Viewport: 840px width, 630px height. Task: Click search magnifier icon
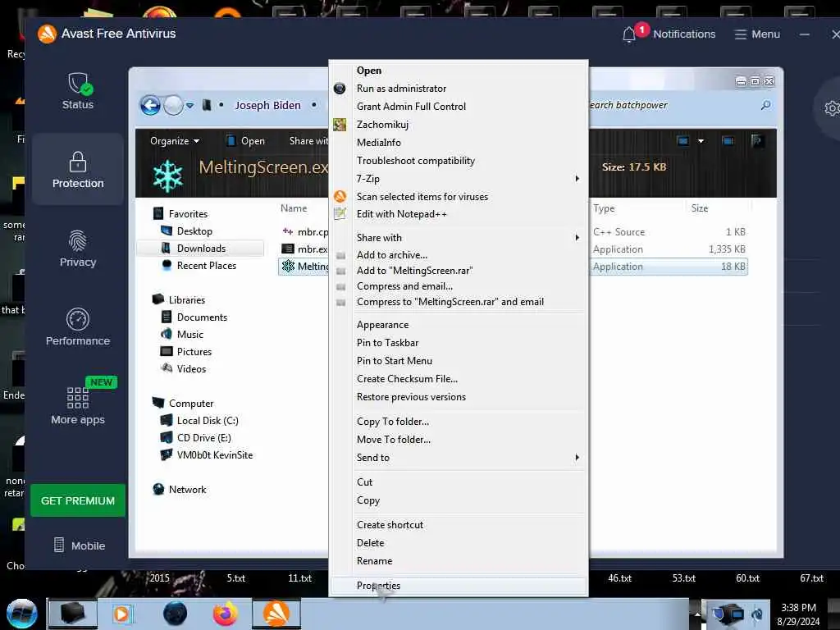(765, 105)
